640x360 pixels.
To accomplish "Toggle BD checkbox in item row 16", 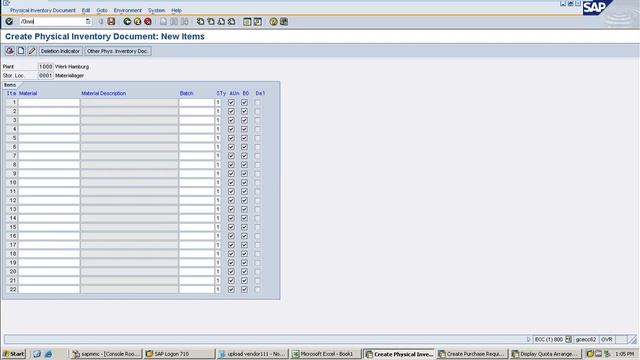I will [244, 236].
